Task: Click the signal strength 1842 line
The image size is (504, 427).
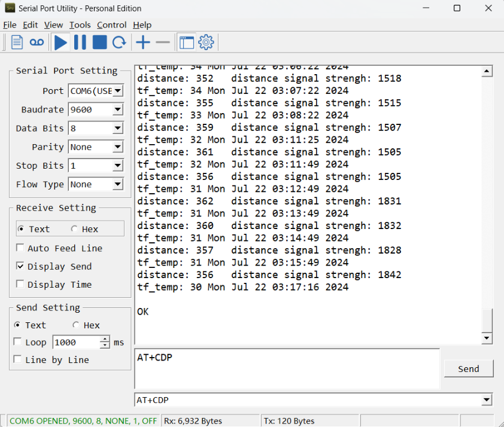Action: coord(269,275)
